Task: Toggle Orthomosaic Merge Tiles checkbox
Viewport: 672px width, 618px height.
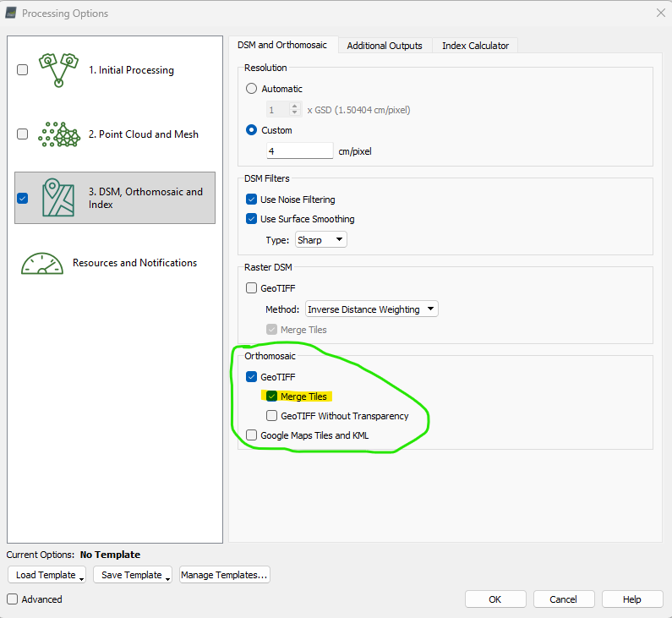Action: coord(272,397)
